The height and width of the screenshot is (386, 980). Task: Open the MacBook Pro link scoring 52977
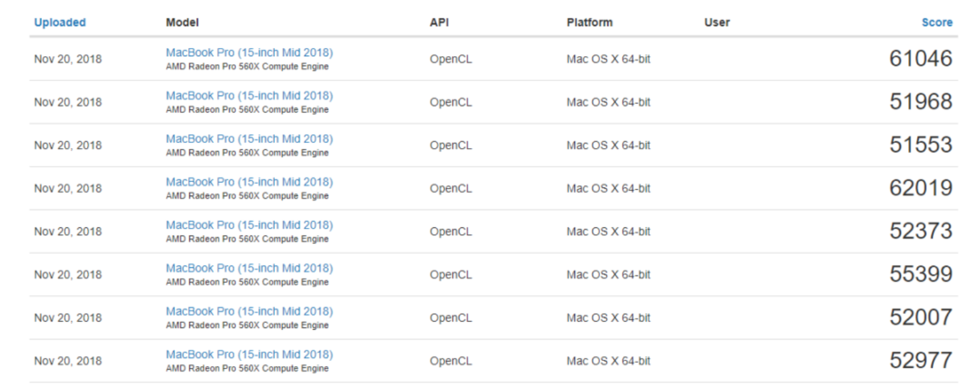[249, 354]
